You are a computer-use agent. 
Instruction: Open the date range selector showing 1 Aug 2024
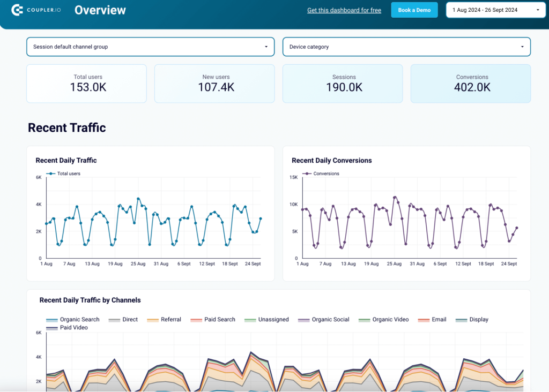[x=495, y=10]
